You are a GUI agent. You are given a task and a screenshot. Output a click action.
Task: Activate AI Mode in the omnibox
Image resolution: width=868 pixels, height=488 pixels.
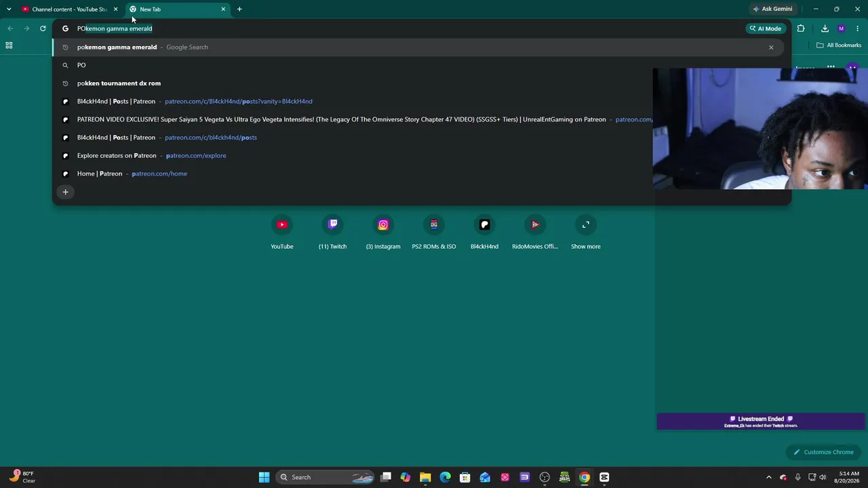[766, 28]
